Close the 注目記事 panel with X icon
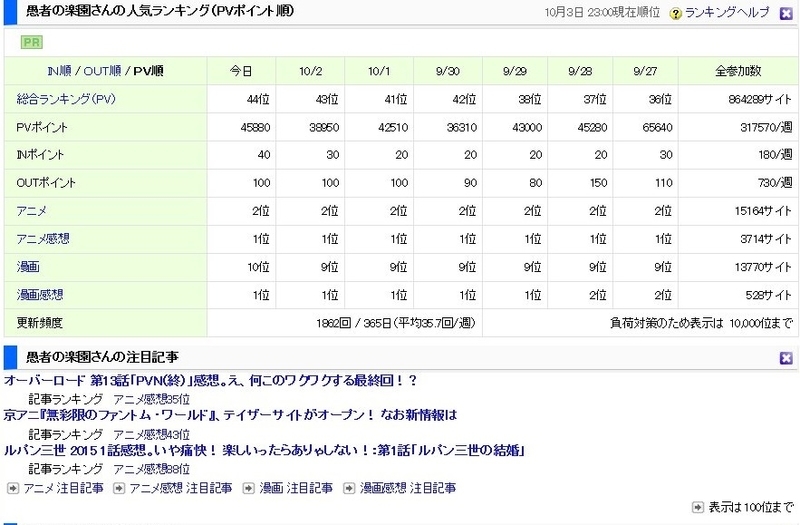 786,358
